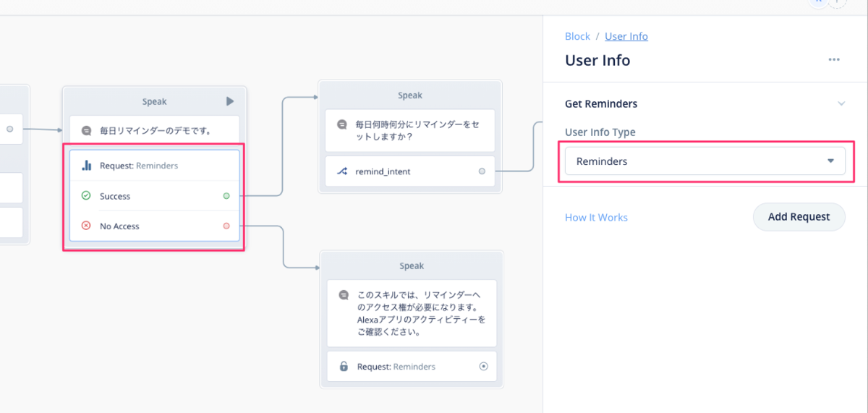The height and width of the screenshot is (413, 868).
Task: Click the green Success checkmark icon
Action: [86, 196]
